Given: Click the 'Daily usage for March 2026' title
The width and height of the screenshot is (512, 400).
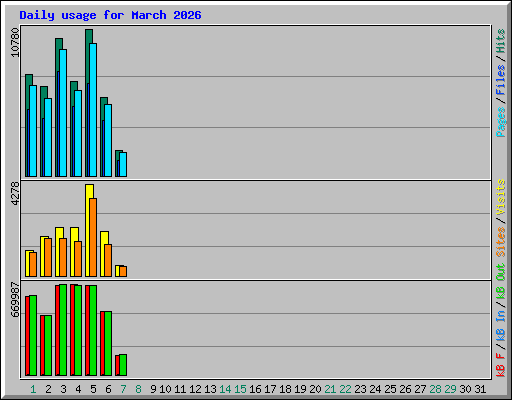Looking at the screenshot, I should click(110, 15).
